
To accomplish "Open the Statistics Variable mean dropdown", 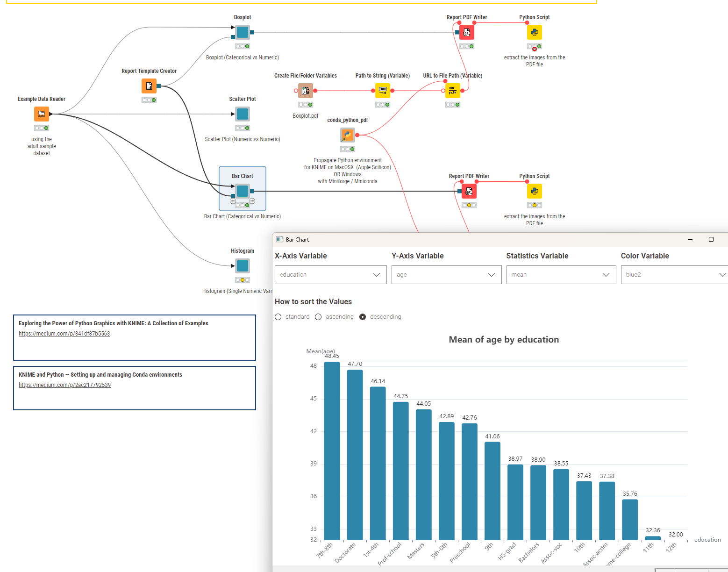I will tap(561, 275).
